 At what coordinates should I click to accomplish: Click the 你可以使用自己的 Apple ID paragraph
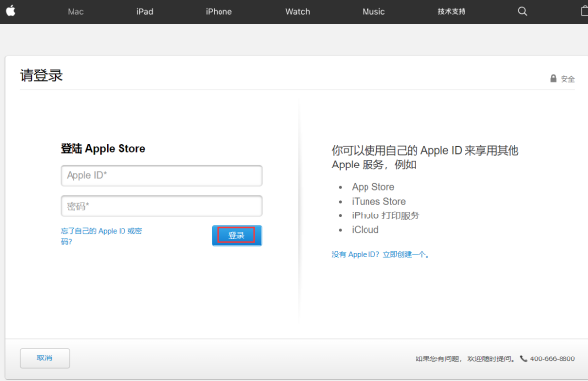pos(425,158)
